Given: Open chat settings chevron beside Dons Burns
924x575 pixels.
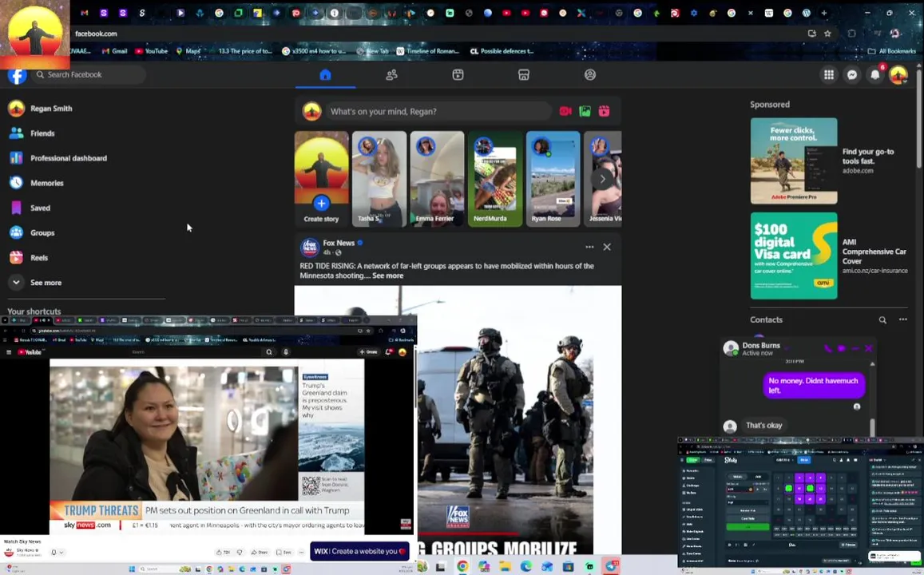Looking at the screenshot, I should coord(787,347).
